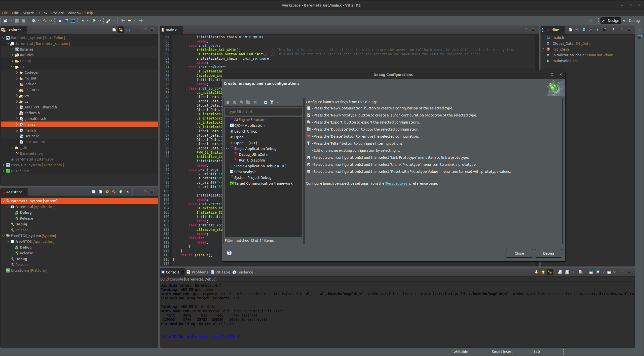Open the Filter launch configurations options
644x356 pixels.
[272, 102]
